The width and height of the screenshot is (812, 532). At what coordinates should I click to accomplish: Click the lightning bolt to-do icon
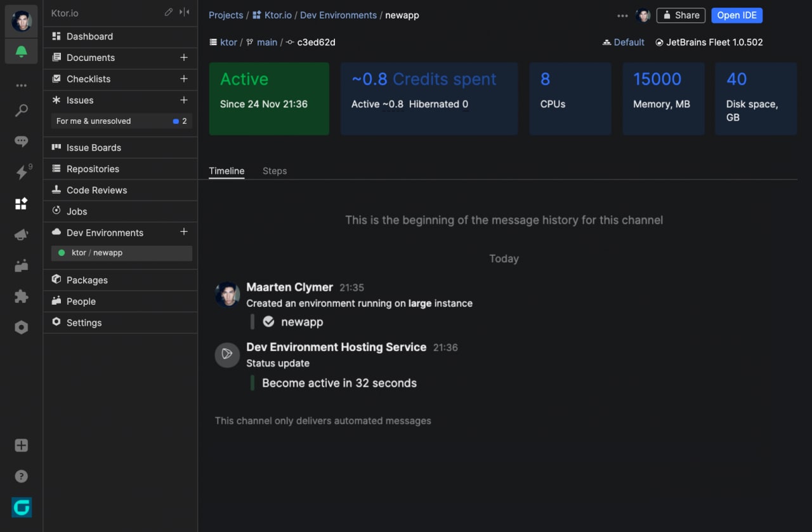pos(22,172)
